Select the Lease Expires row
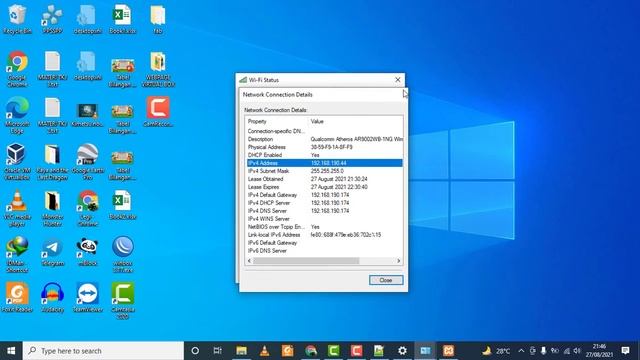The height and width of the screenshot is (360, 640). point(324,187)
